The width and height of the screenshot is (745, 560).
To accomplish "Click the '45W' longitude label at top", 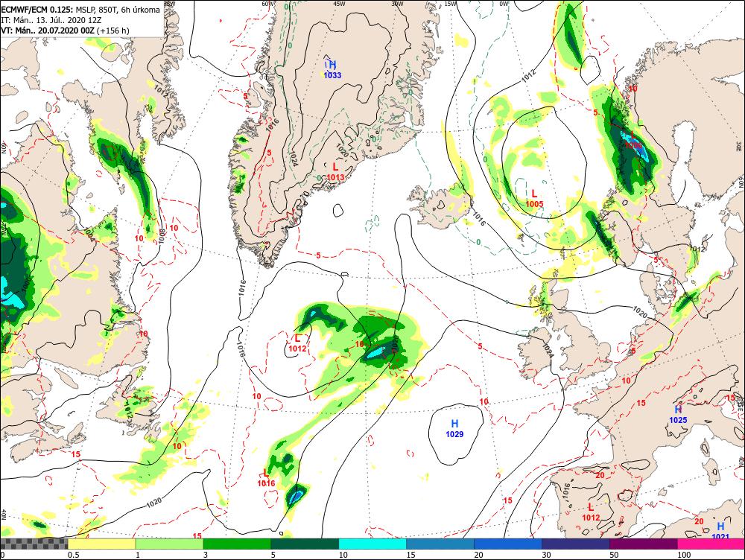I will click(x=339, y=3).
